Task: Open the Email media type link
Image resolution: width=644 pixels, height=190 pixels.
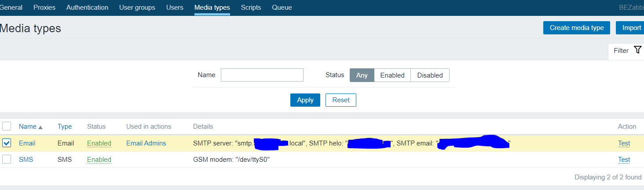Action: point(27,143)
